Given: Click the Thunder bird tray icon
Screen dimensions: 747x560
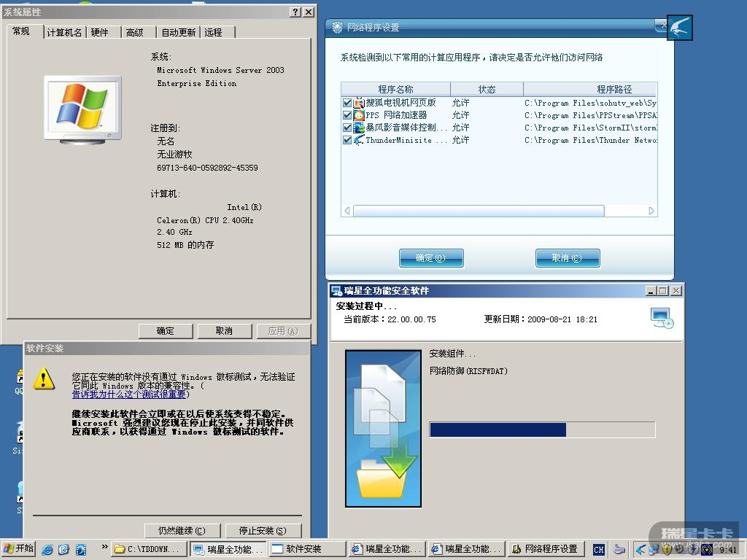Looking at the screenshot, I should click(640, 550).
